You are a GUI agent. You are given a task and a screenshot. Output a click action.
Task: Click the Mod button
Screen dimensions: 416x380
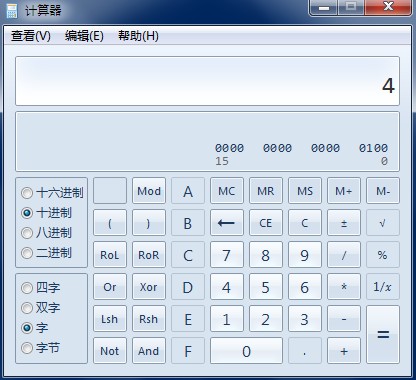coord(149,191)
